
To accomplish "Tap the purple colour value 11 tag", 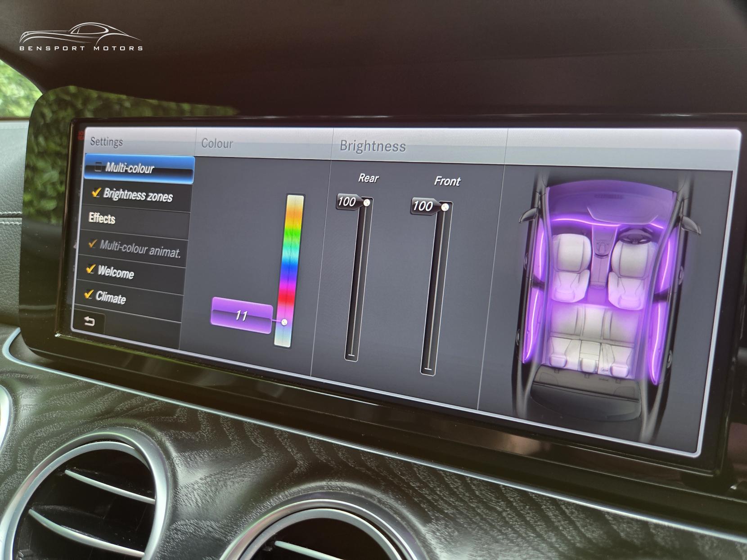I will [242, 315].
